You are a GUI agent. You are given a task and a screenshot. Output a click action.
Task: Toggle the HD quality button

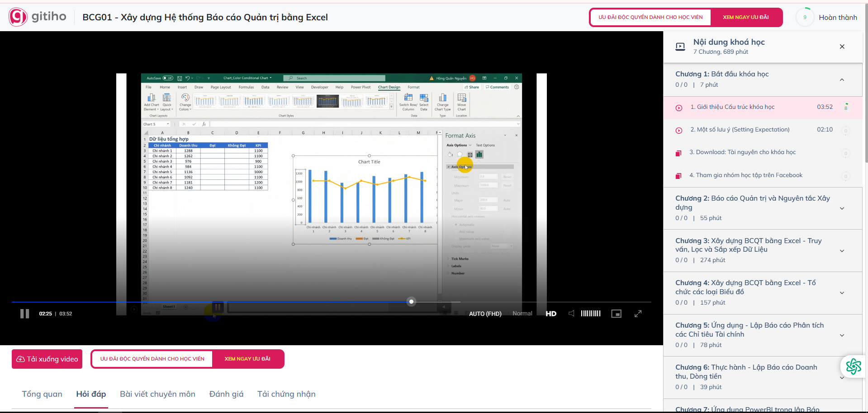coord(551,314)
